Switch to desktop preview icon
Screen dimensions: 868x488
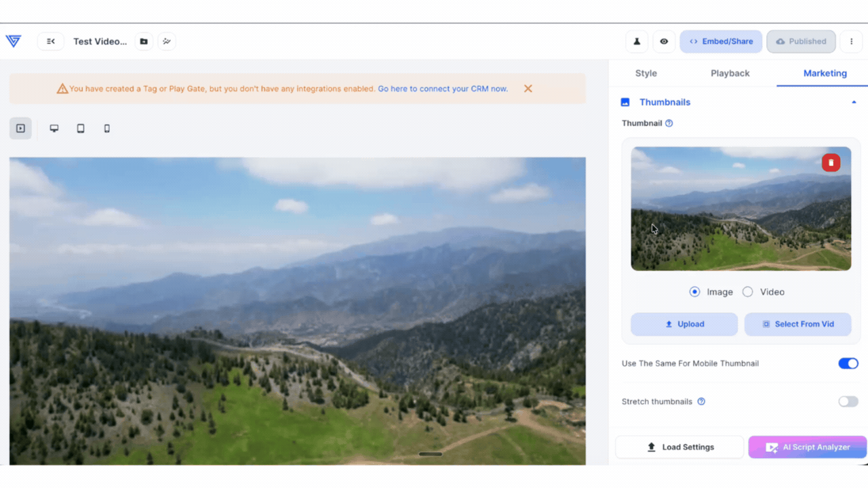pos(54,128)
